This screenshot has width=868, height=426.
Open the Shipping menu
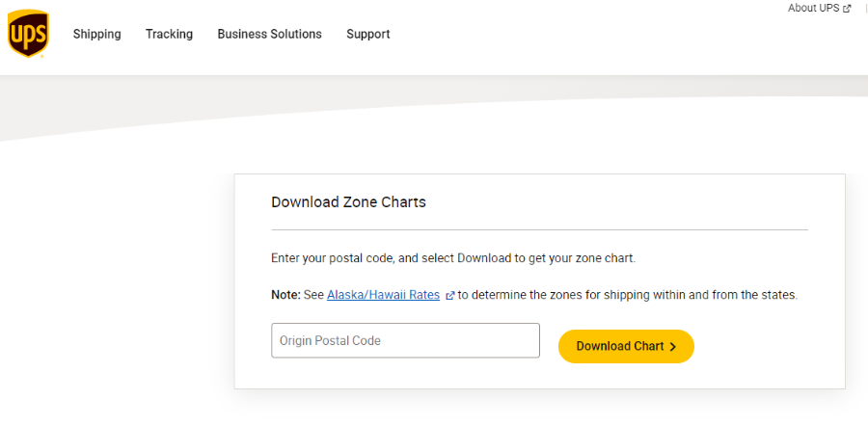coord(96,34)
